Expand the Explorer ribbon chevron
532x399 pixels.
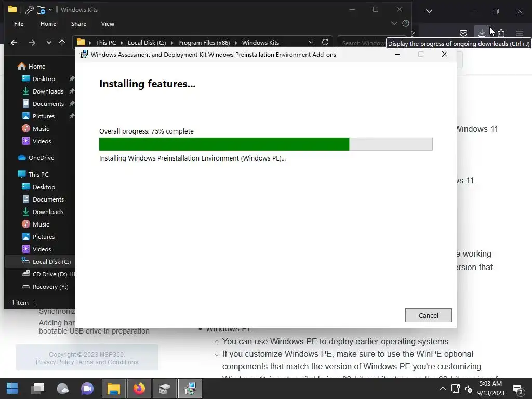point(394,23)
